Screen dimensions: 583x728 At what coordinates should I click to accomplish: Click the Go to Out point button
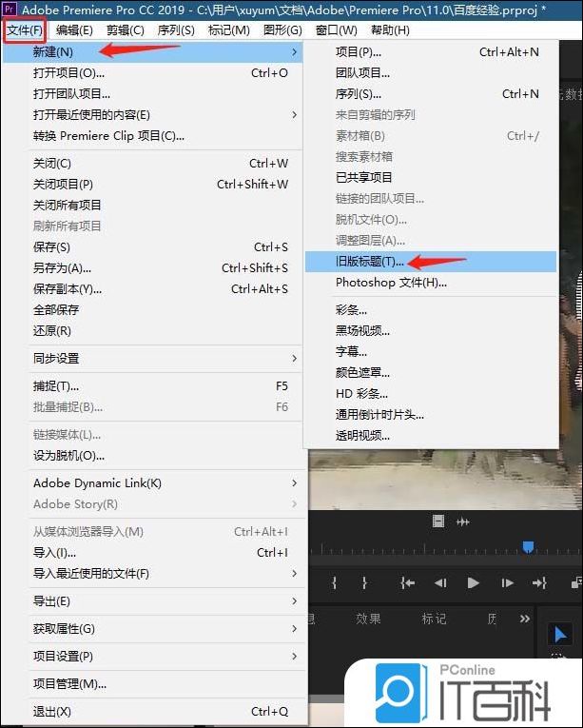[x=539, y=582]
